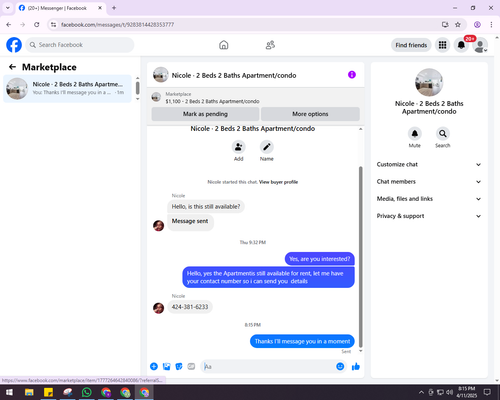Screen dimensions: 500x400
Task: Go to the Home feed icon
Action: click(224, 45)
